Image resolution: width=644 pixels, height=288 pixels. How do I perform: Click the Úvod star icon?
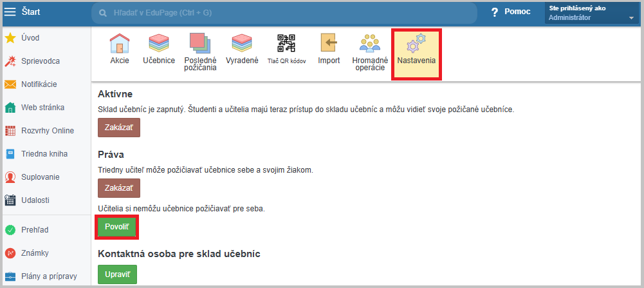[x=10, y=38]
